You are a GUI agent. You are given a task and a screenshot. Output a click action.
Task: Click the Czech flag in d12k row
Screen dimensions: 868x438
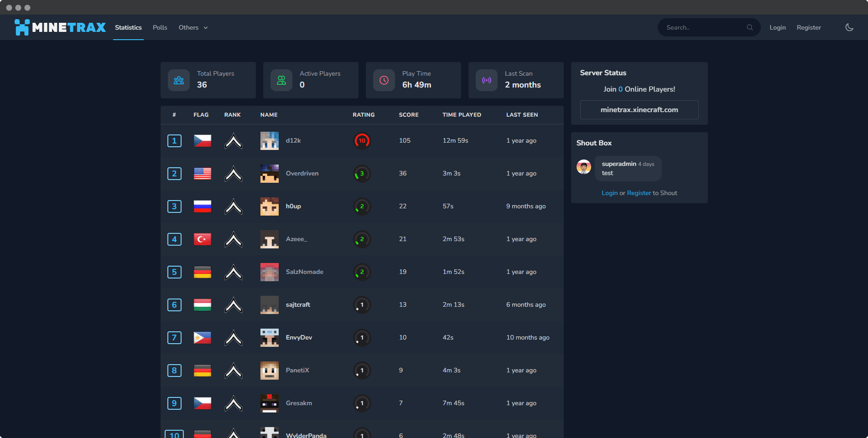point(203,141)
